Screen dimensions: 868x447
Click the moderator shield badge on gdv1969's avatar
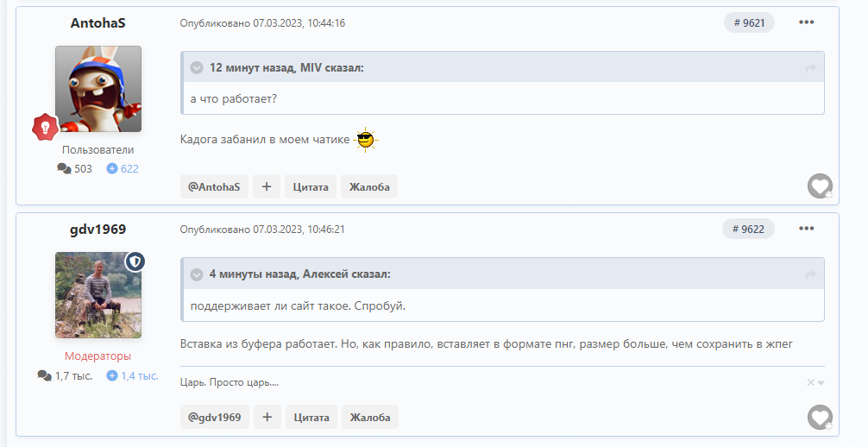pos(135,261)
